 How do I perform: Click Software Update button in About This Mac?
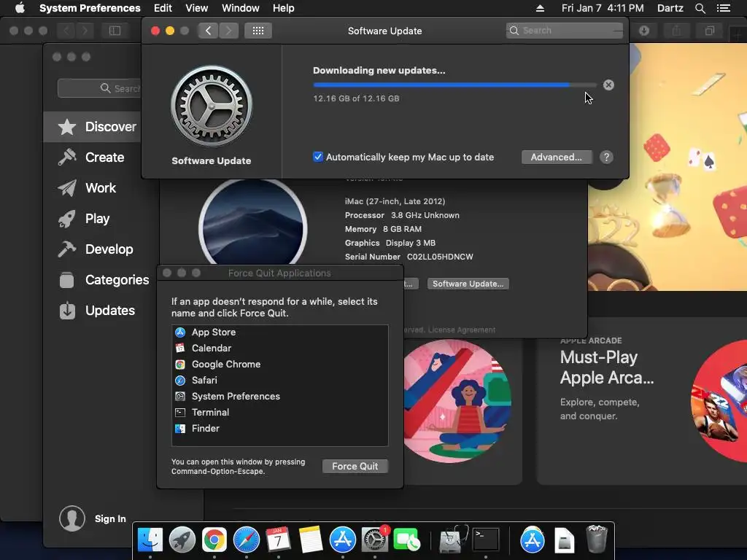468,284
